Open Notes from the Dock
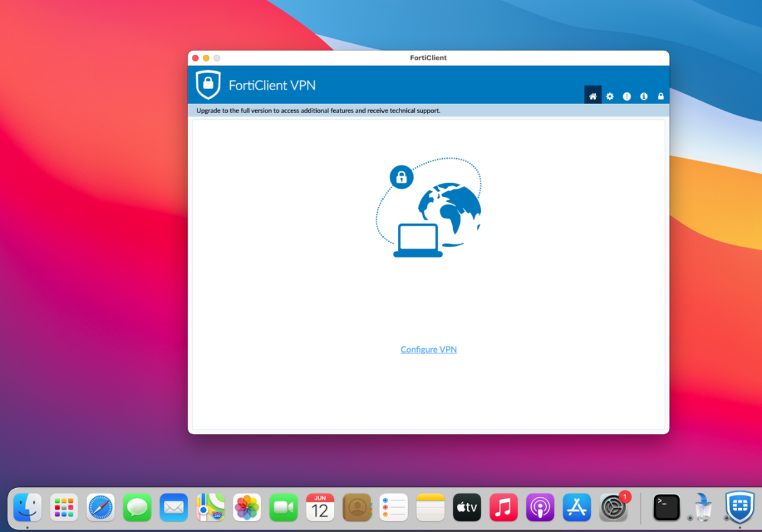The image size is (762, 532). pos(430,507)
